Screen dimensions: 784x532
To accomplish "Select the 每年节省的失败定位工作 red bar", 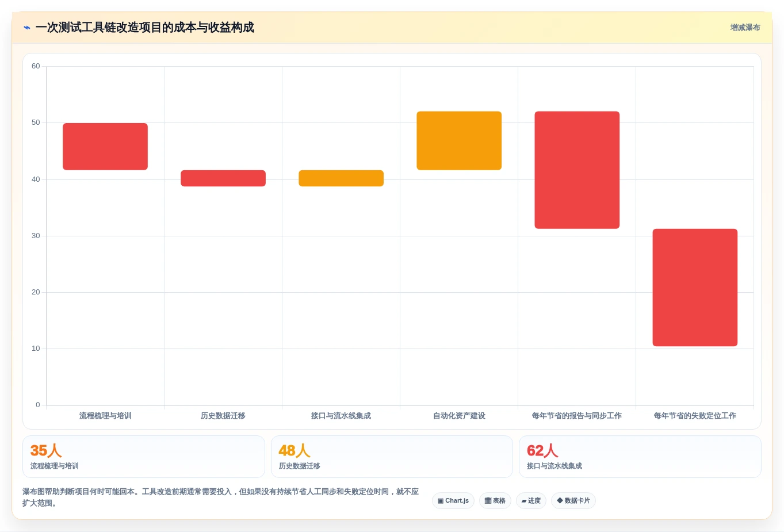I will pyautogui.click(x=695, y=288).
